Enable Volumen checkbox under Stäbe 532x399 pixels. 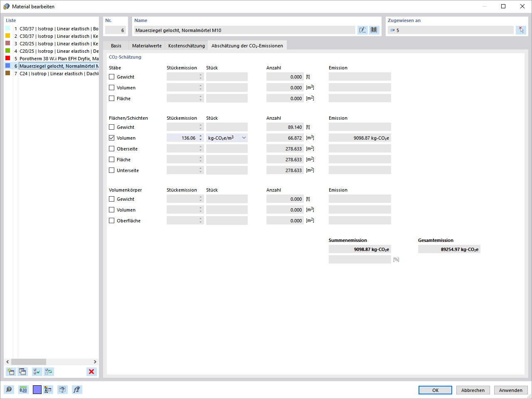tap(111, 88)
